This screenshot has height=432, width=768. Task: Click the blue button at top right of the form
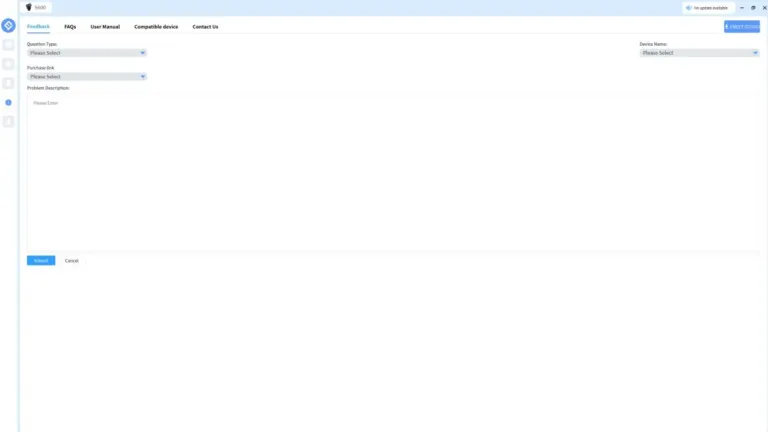tap(742, 26)
